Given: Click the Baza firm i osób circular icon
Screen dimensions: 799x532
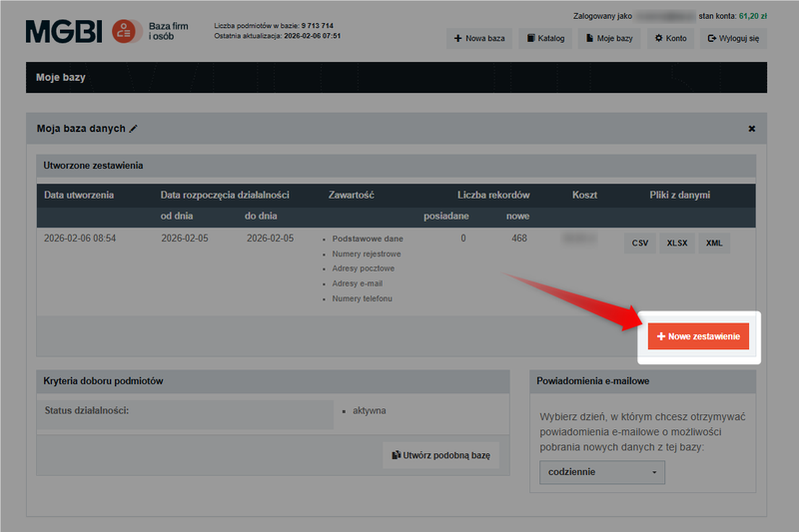Looking at the screenshot, I should (126, 31).
